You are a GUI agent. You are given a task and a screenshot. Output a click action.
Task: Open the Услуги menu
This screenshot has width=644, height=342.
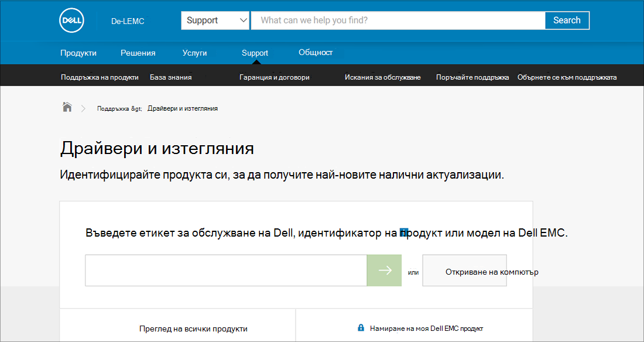[195, 53]
